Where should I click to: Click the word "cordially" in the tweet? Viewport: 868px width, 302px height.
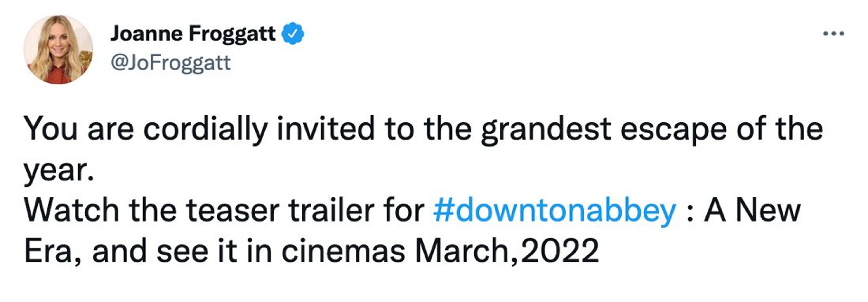click(205, 129)
